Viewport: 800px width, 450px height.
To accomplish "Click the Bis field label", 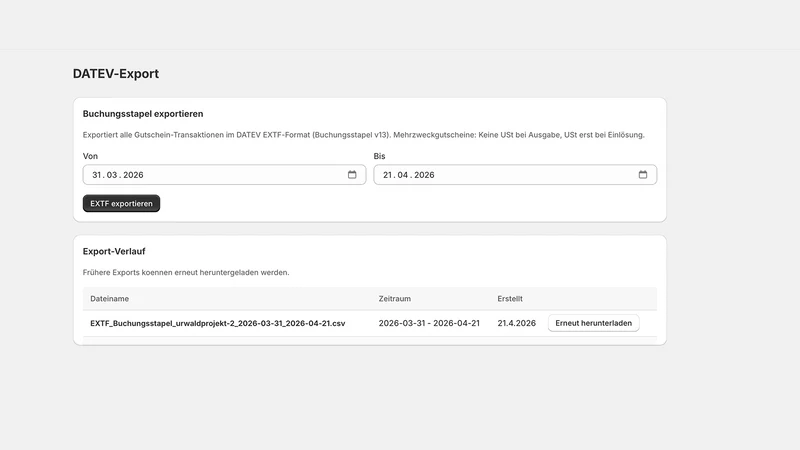I will 379,156.
